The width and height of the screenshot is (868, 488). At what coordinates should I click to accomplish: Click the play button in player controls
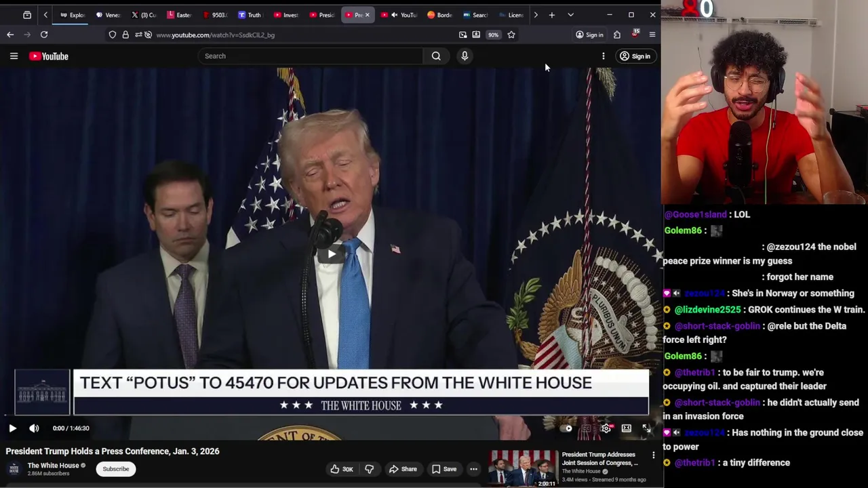point(12,428)
